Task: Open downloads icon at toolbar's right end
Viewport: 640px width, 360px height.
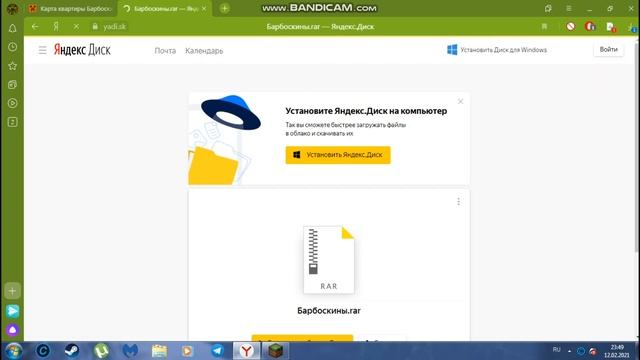Action: pos(632,27)
